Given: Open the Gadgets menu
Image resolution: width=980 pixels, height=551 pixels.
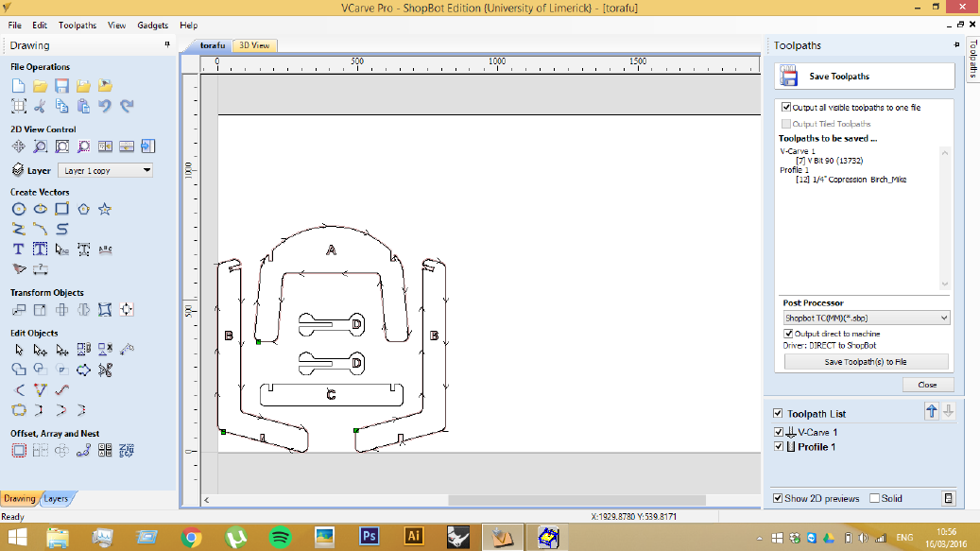Looking at the screenshot, I should point(153,26).
